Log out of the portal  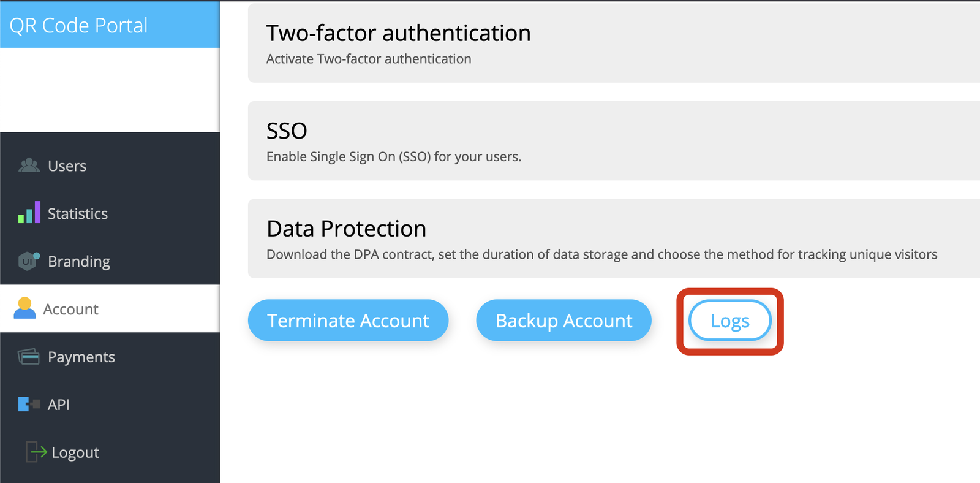point(74,452)
